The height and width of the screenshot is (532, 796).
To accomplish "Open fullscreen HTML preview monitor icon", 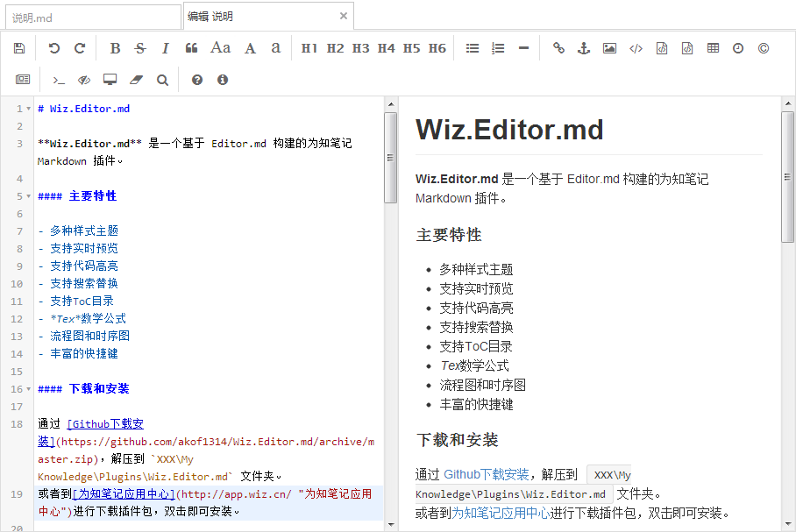I will click(x=110, y=80).
